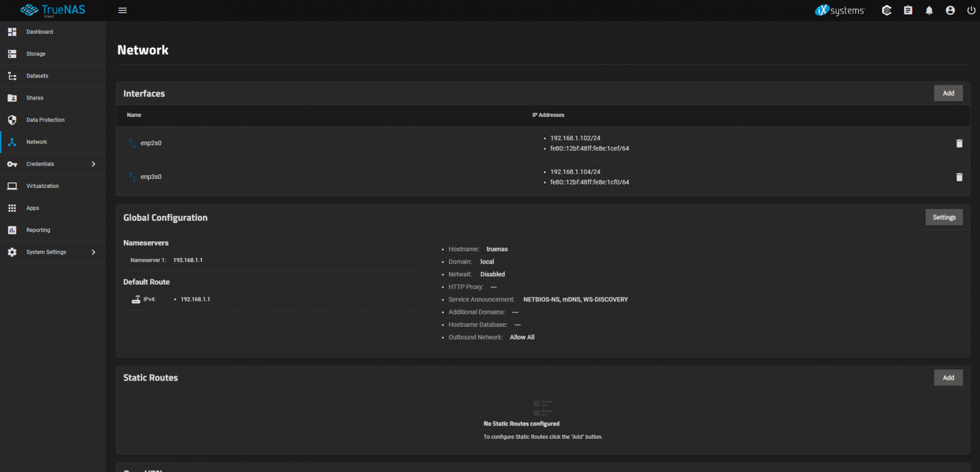Click the Nameservers subheading
This screenshot has width=980, height=472.
[x=146, y=243]
